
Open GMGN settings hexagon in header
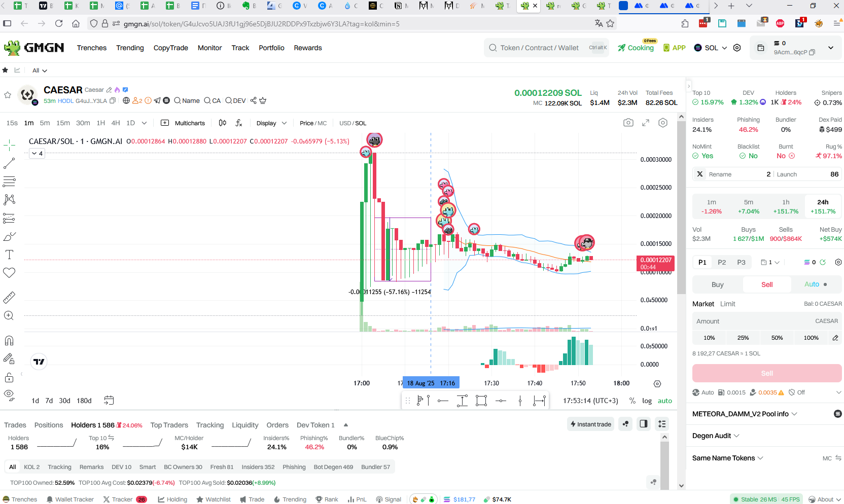point(737,48)
